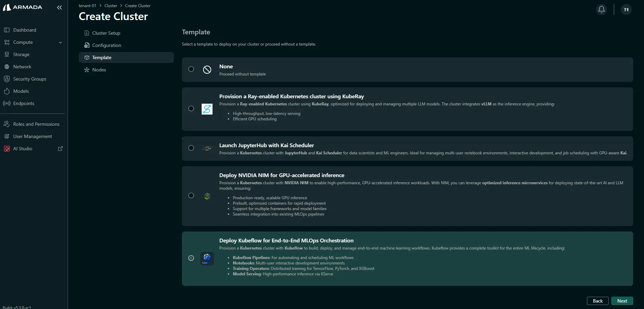Image resolution: width=644 pixels, height=309 pixels.
Task: Click the Configuration step icon
Action: [87, 45]
